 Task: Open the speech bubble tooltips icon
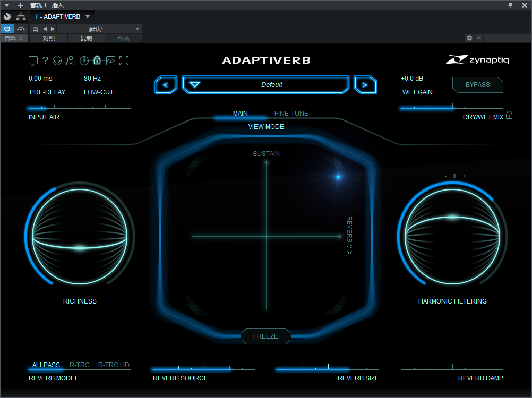pyautogui.click(x=33, y=60)
